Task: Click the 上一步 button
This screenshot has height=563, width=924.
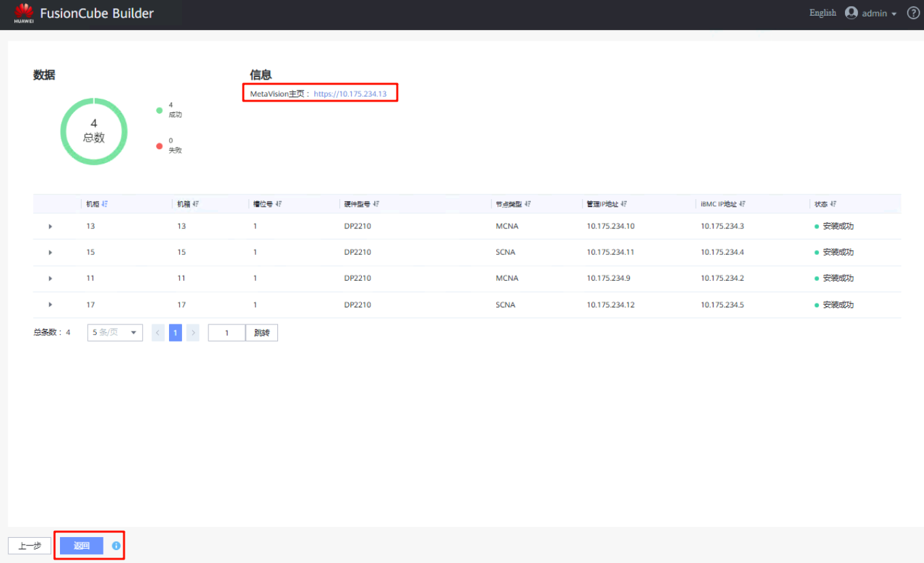Action: tap(29, 546)
